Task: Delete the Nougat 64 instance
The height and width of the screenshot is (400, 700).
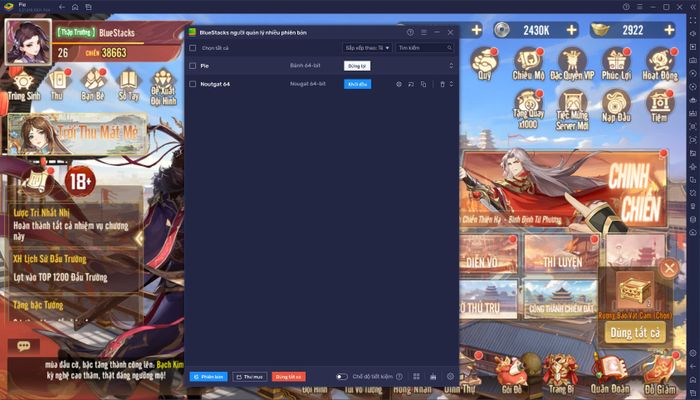Action: coord(442,84)
